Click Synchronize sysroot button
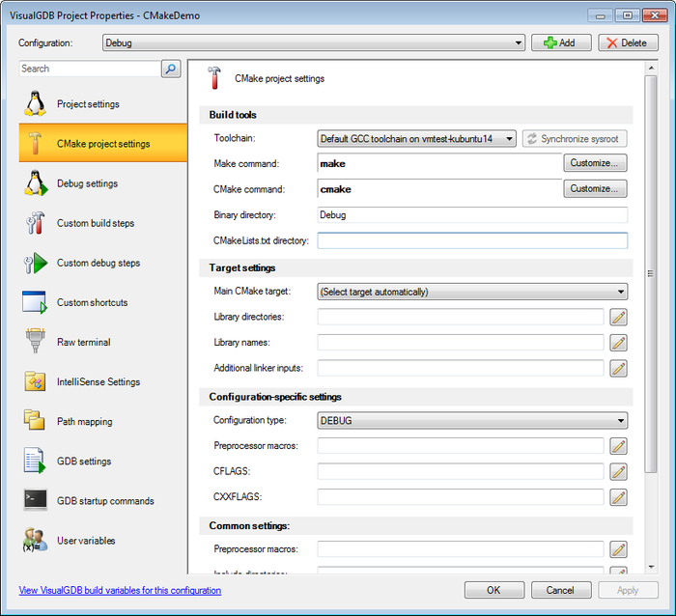This screenshot has width=676, height=616. tap(575, 139)
